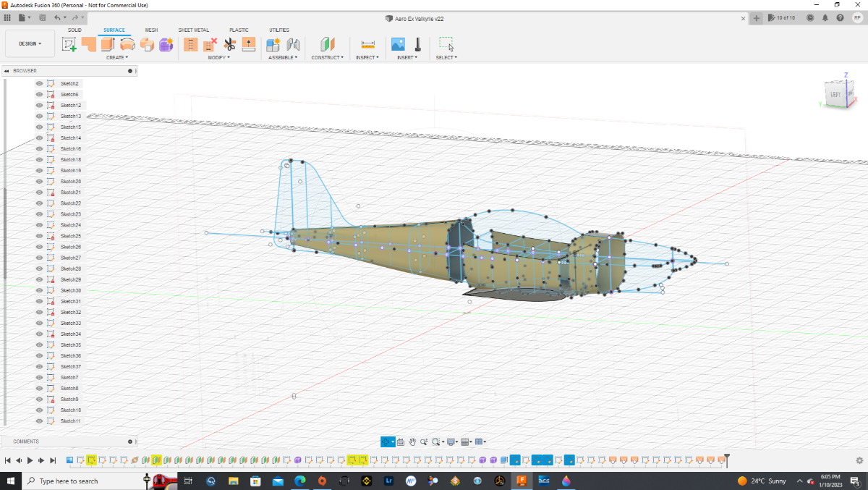Click the Save disk icon
This screenshot has width=868, height=490.
[42, 17]
